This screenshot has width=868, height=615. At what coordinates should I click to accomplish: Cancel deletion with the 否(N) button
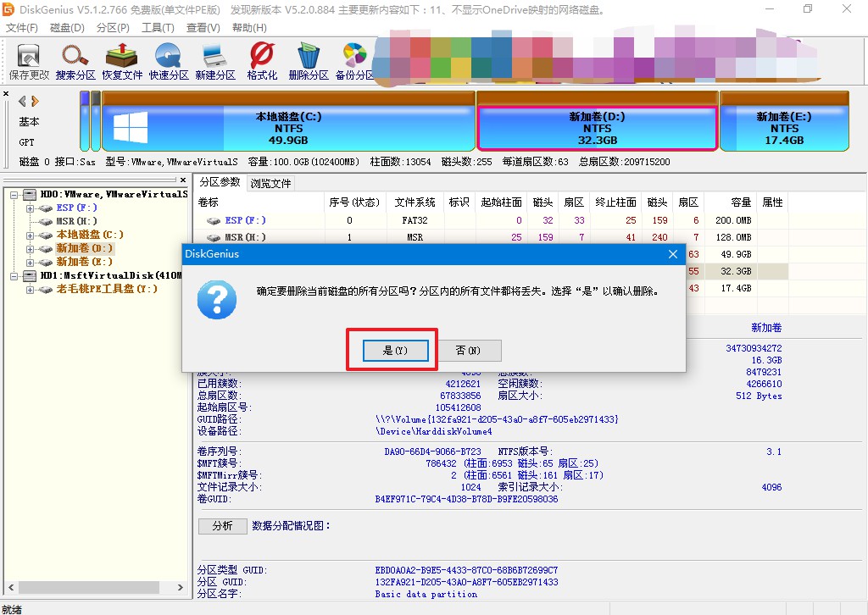tap(468, 351)
